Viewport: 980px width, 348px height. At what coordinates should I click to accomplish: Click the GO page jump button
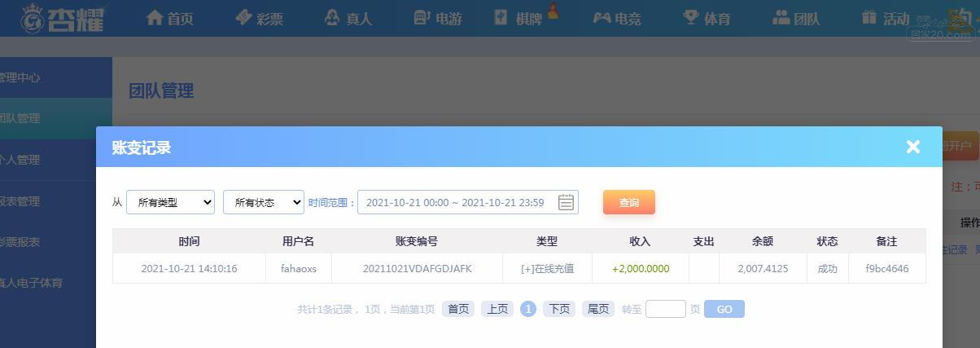[x=724, y=309]
